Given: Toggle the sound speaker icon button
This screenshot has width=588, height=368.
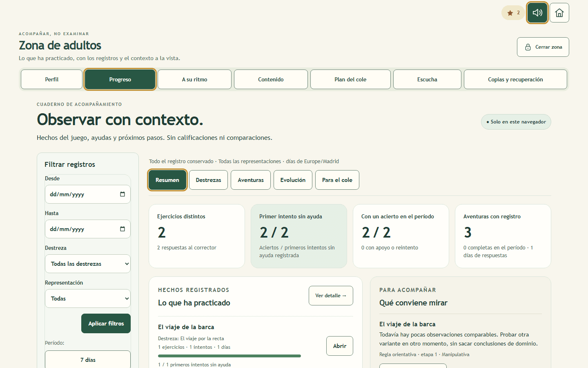Looking at the screenshot, I should pyautogui.click(x=537, y=13).
